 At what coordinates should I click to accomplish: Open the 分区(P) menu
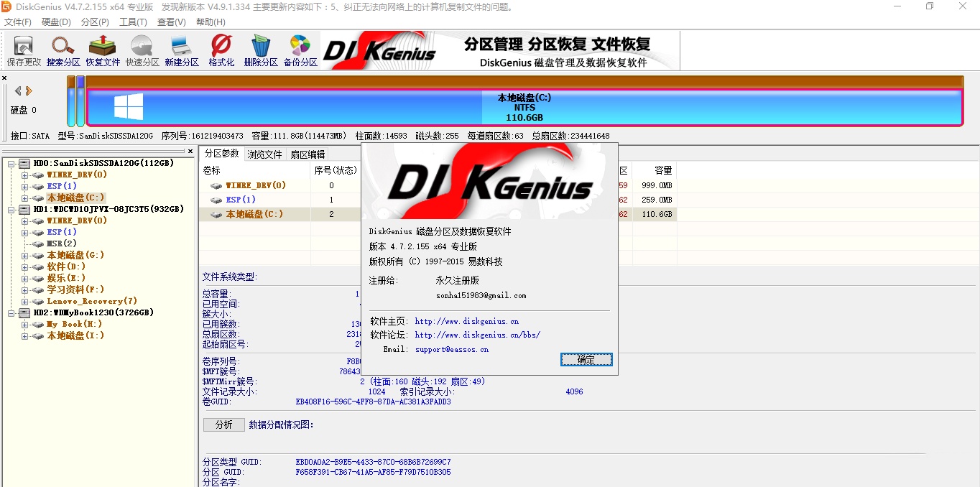(95, 22)
